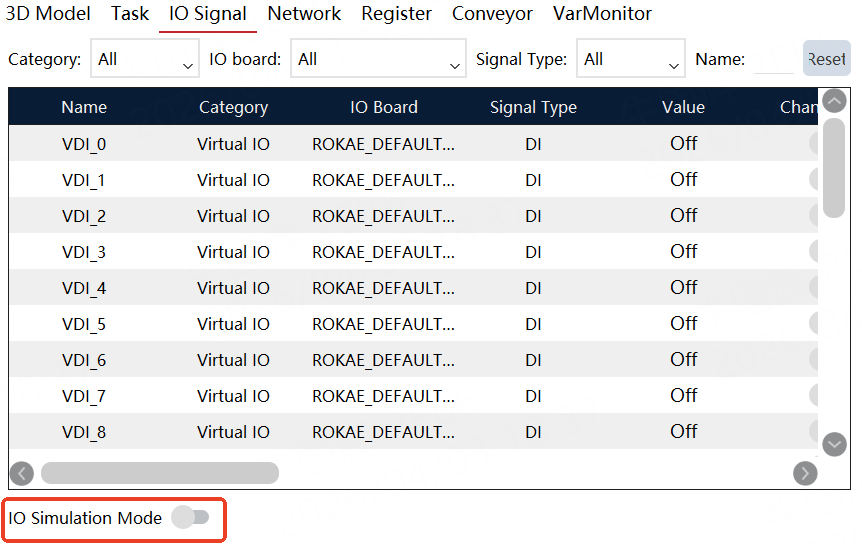Switch to the 3D Model tab
This screenshot has width=862, height=544.
pos(48,14)
